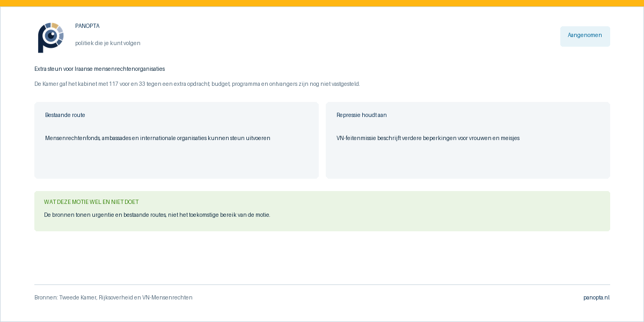Click the 'WAT DEZE MOTIE WEL EN NIET DOET' heading
Screen dimensions: 644x322
(x=91, y=202)
